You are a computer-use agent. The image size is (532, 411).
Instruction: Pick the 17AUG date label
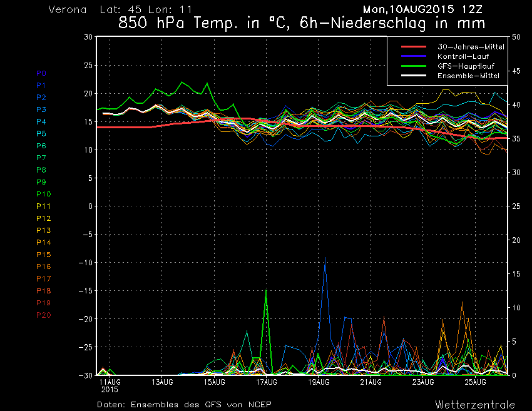[x=267, y=382]
